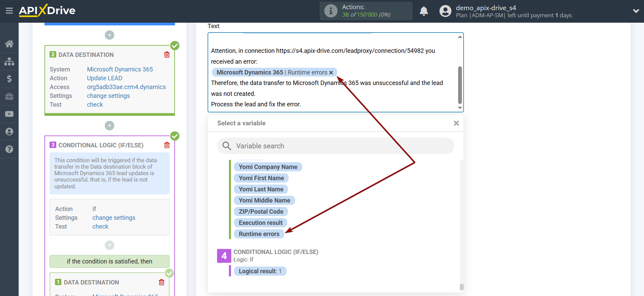The image size is (644, 296).
Task: Click the CONDITIONAL LOGIC (IF/ELSE) 3 title
Action: [x=101, y=145]
